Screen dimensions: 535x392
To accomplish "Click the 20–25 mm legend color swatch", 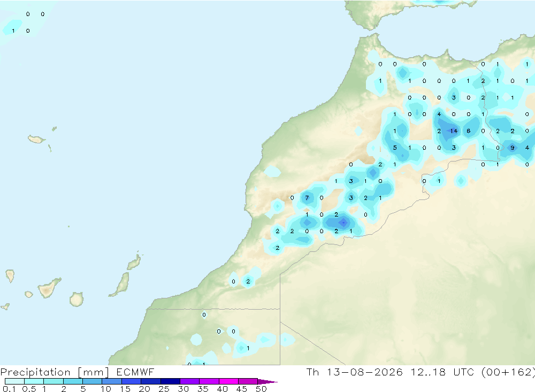I will click(150, 381).
